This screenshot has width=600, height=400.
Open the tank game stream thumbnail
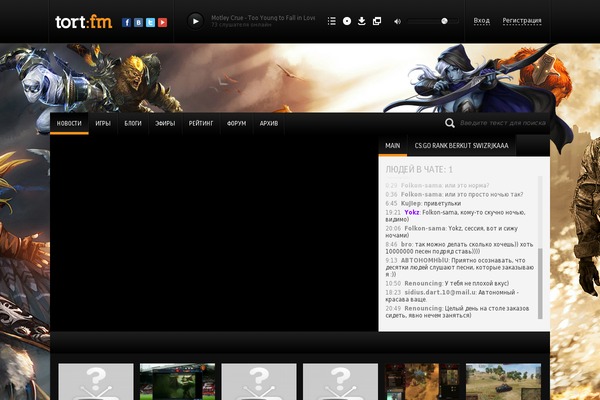point(504,382)
